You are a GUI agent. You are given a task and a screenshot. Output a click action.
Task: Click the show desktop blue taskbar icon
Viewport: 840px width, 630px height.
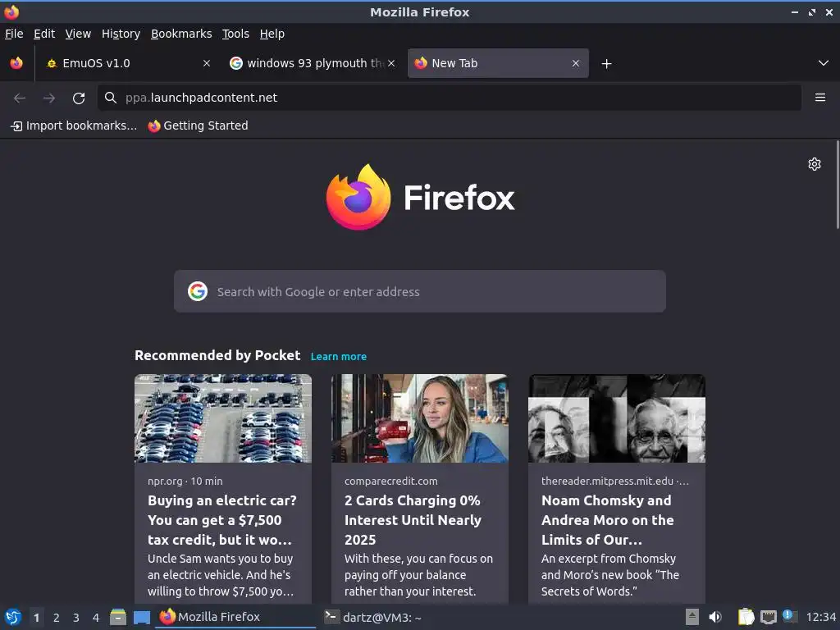141,618
